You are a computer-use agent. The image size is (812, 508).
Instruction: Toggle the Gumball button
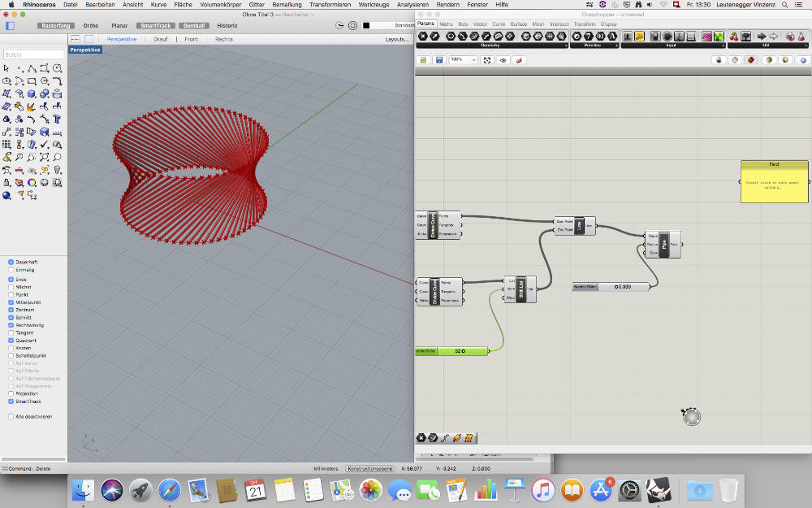(x=194, y=25)
